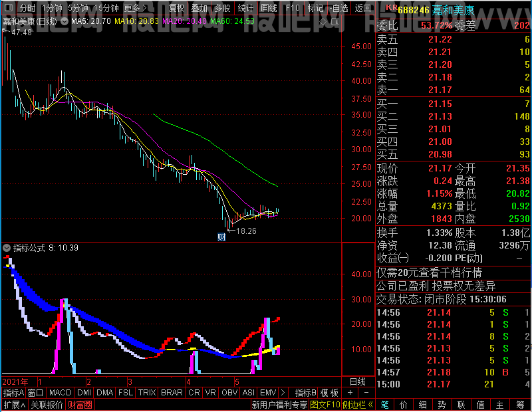Open 模板 template menu
Viewport: 532px width, 412px height.
[329, 393]
